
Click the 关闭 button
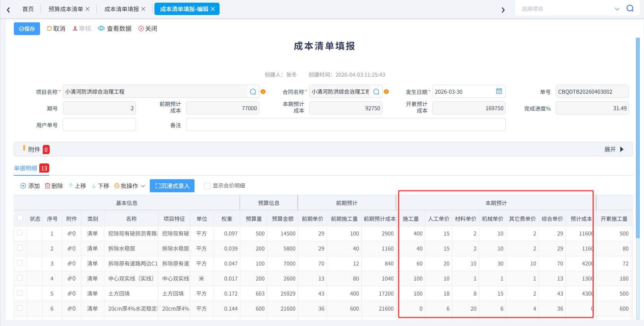148,29
